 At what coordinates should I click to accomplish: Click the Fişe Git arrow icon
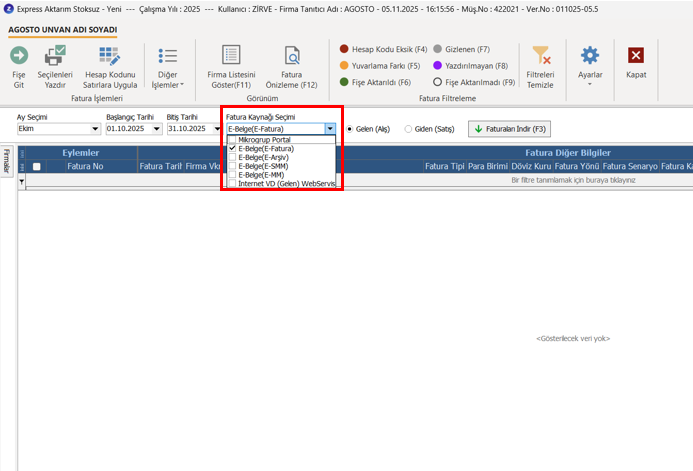19,56
